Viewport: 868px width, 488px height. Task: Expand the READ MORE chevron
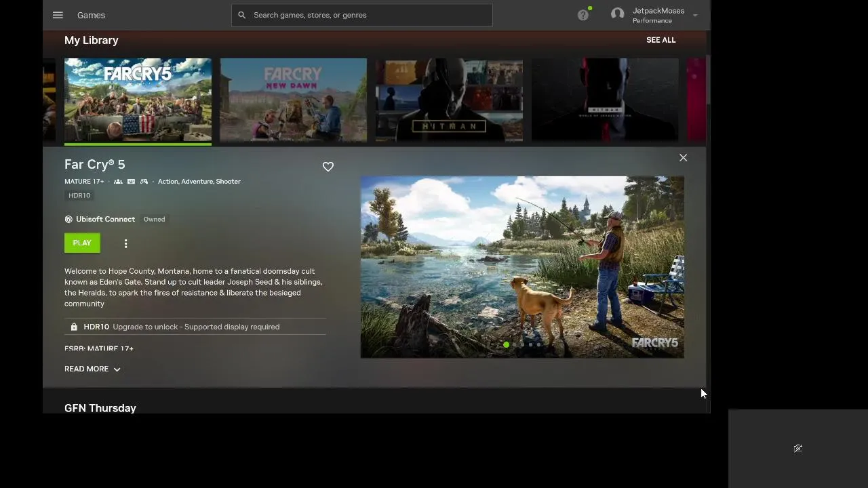click(117, 369)
